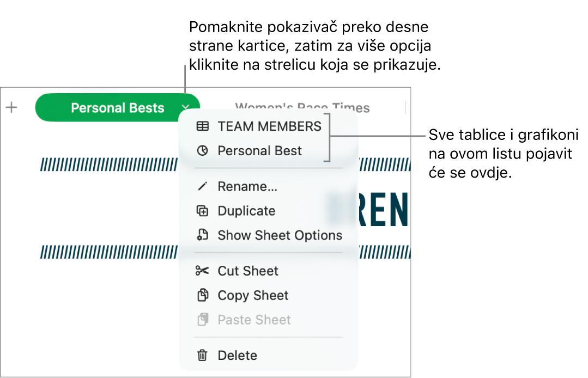This screenshot has height=378, width=588.
Task: Click the grayed-out Paste Sheet entry
Action: tap(254, 320)
